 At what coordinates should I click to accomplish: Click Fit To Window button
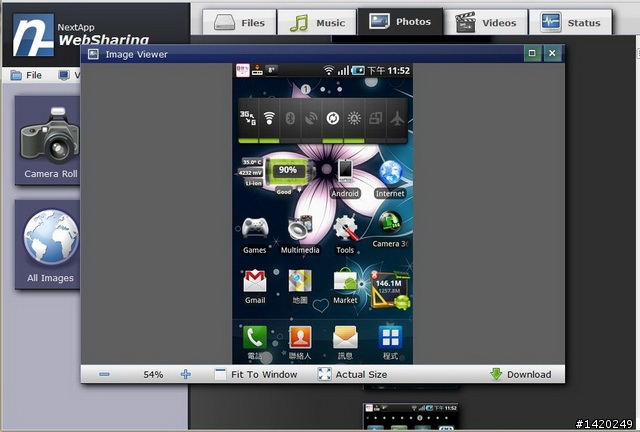[x=256, y=374]
